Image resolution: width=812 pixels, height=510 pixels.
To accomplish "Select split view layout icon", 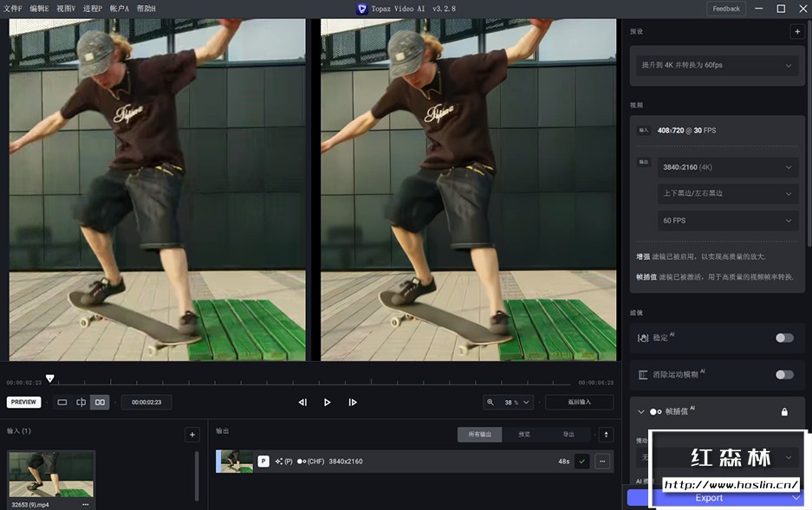I will pos(81,402).
